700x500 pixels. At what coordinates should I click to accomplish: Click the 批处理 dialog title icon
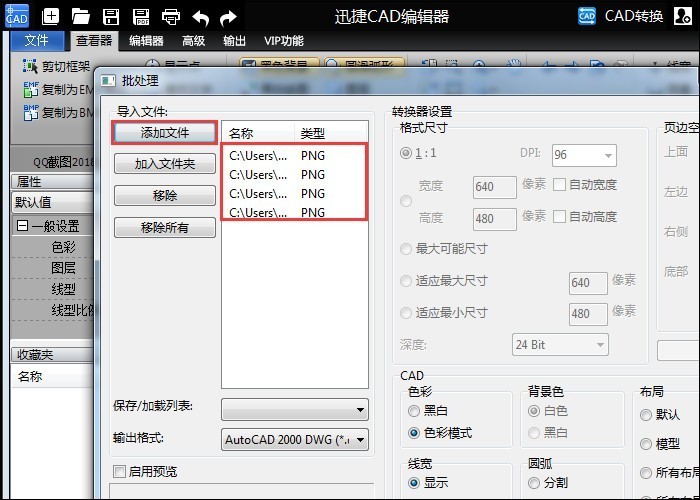click(x=108, y=81)
